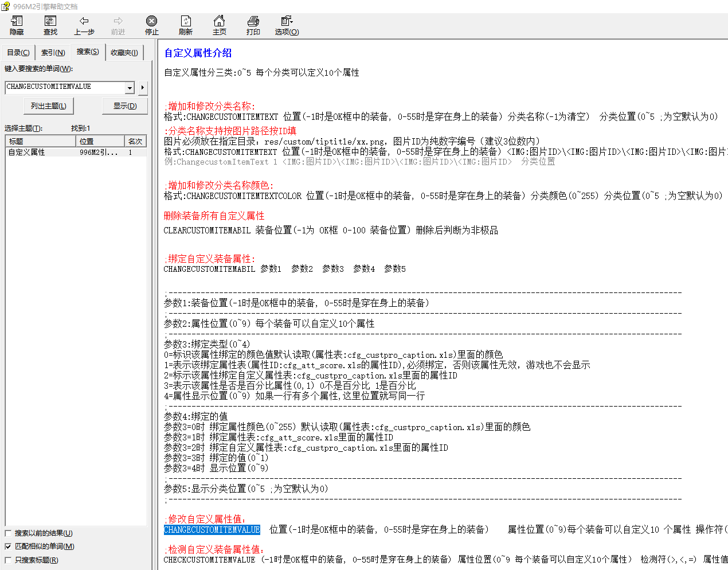Go to the 主页 (Home) icon
This screenshot has width=728, height=570.
pyautogui.click(x=219, y=26)
